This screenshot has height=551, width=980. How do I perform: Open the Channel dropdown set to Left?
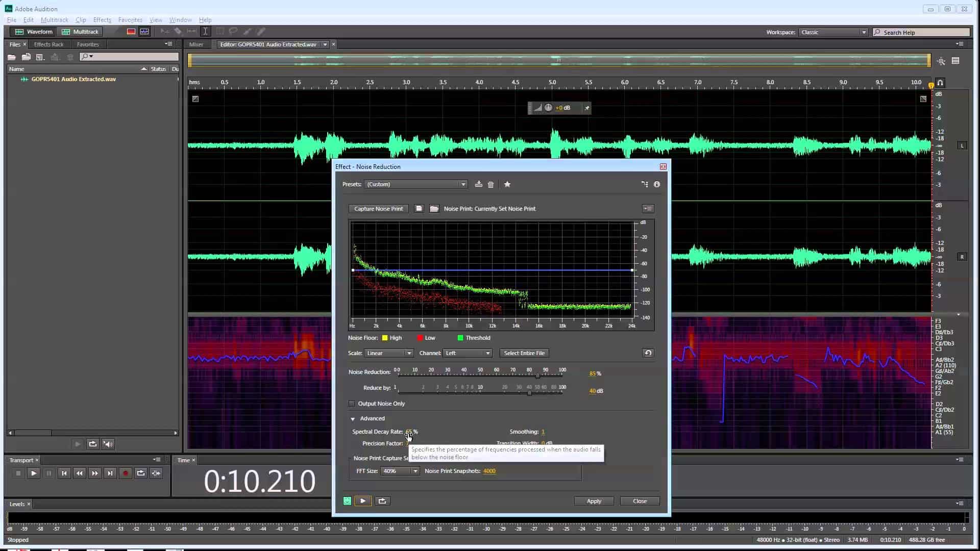468,353
